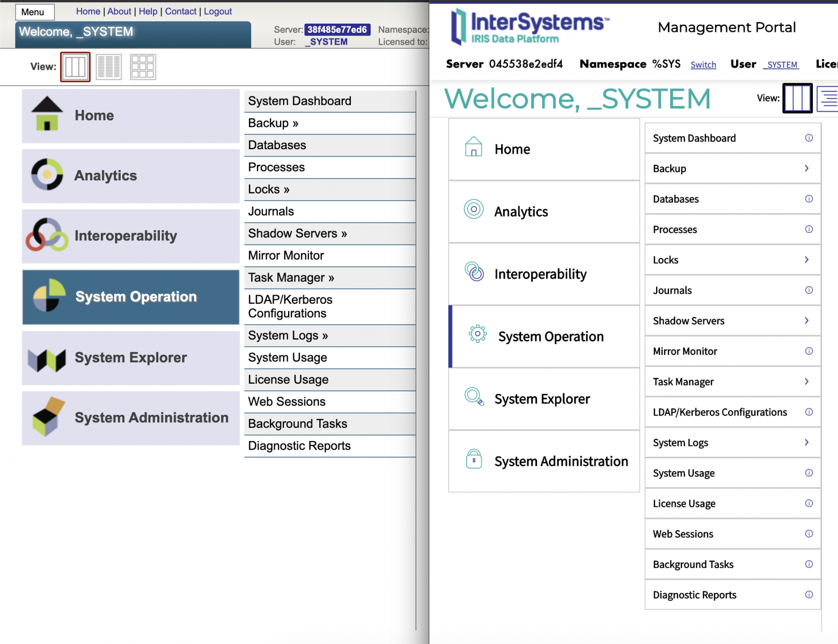Switch old portal to list view icon
Viewport: 838px width, 644px height.
coord(109,67)
